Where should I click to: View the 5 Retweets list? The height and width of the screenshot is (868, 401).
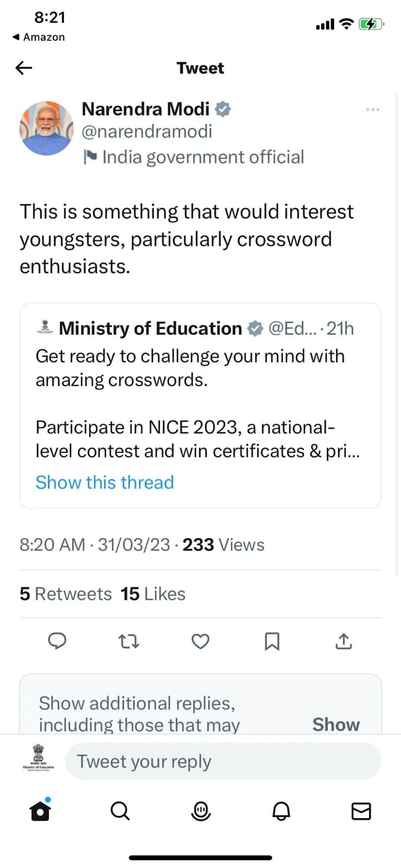65,593
